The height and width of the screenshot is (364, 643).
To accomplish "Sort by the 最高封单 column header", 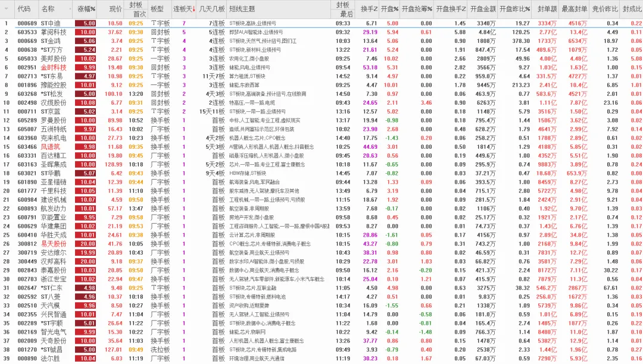I will pyautogui.click(x=574, y=8).
